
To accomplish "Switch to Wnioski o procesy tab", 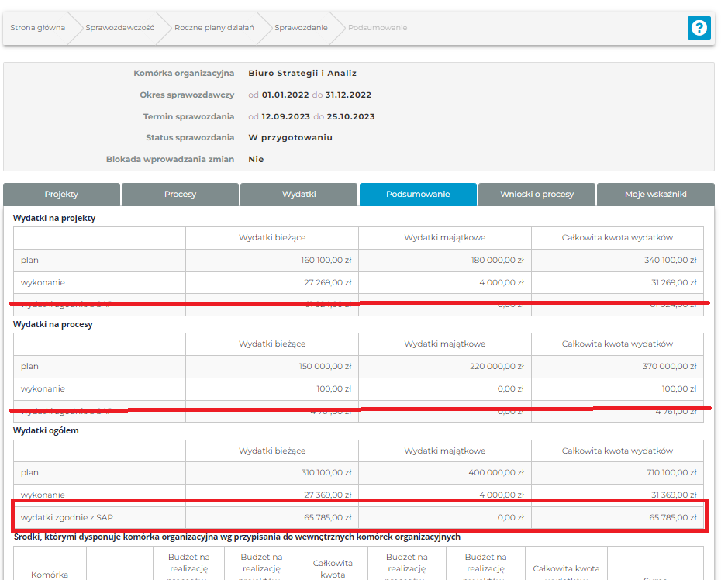I will coord(537,194).
